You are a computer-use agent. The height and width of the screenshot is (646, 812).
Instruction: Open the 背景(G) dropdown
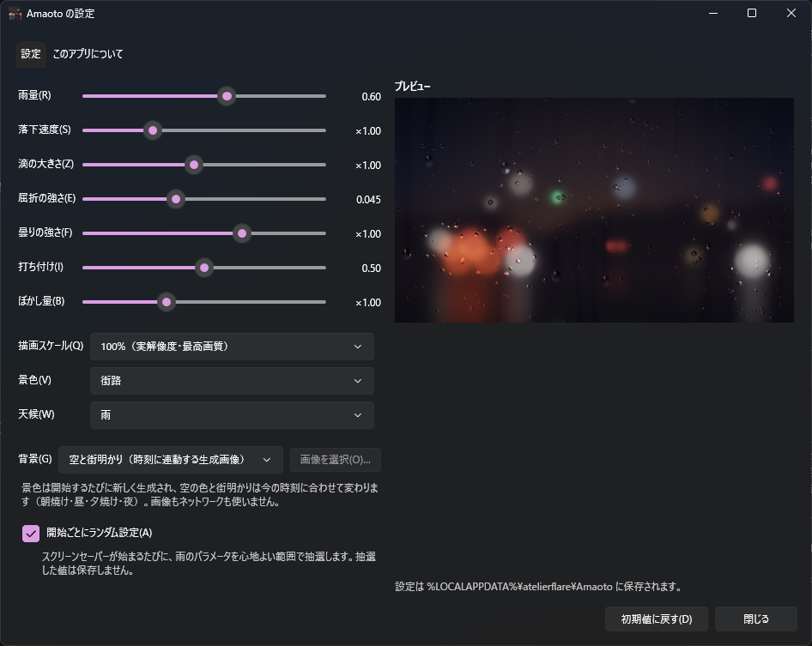(171, 460)
